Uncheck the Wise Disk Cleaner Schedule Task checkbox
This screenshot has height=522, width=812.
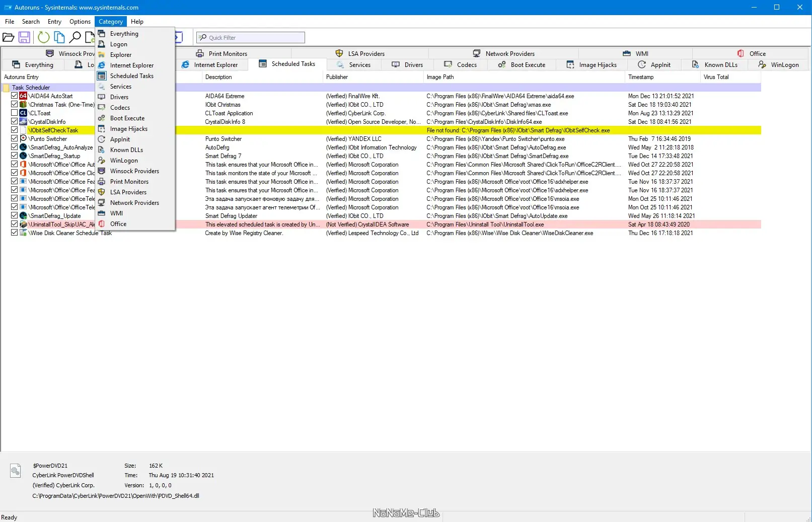[x=15, y=233]
